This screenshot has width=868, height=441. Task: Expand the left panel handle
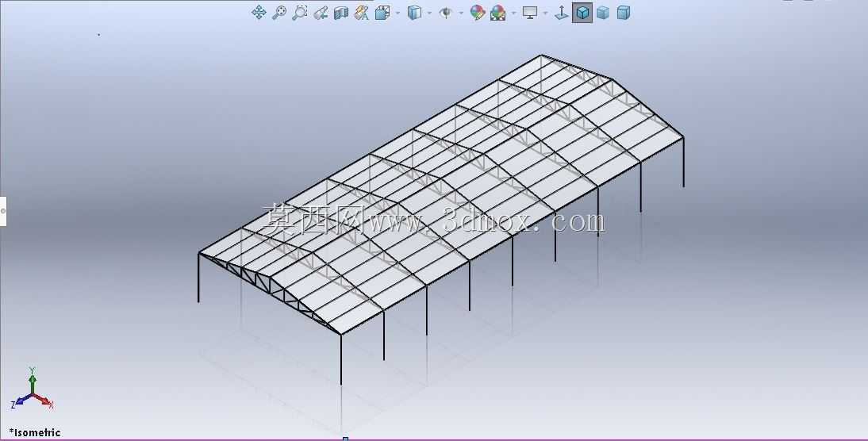2,211
